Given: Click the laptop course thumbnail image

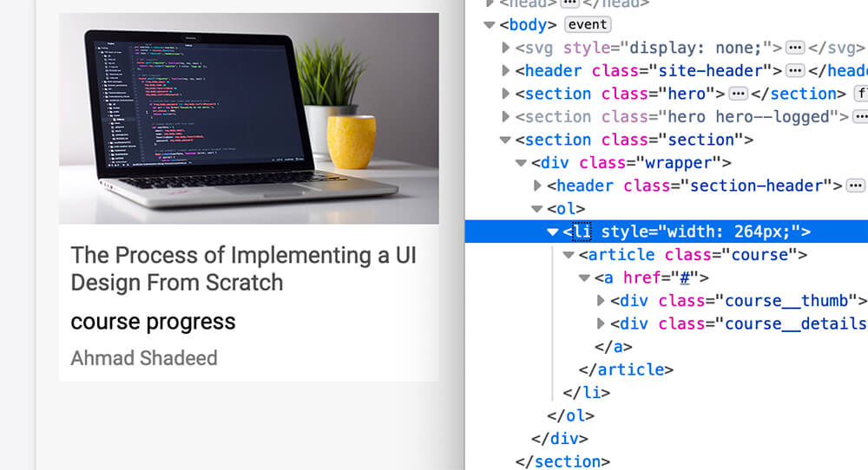Looking at the screenshot, I should (248, 118).
